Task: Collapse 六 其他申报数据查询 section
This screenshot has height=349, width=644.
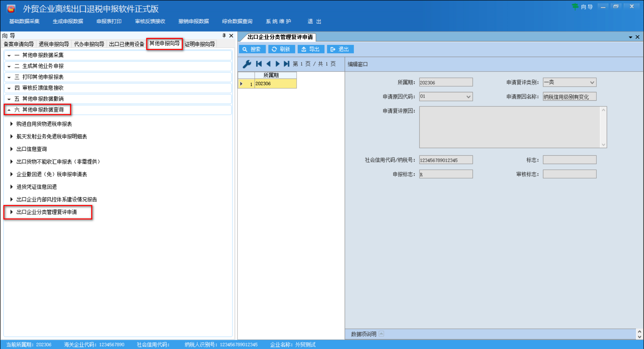Action: [9, 110]
